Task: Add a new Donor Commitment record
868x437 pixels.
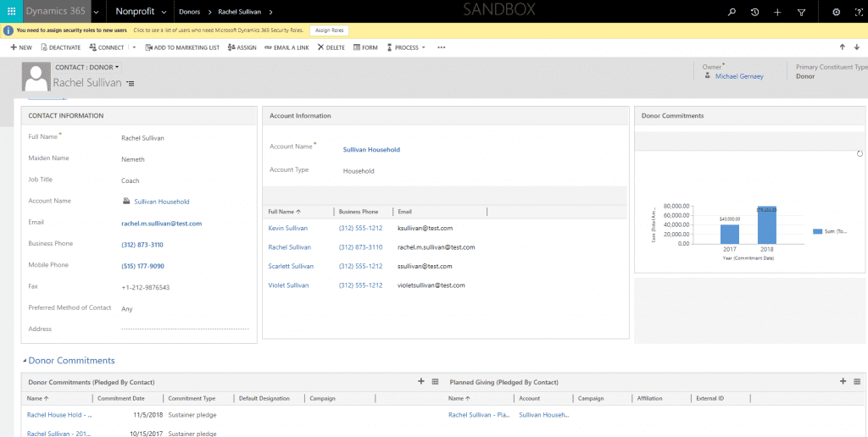Action: point(420,381)
